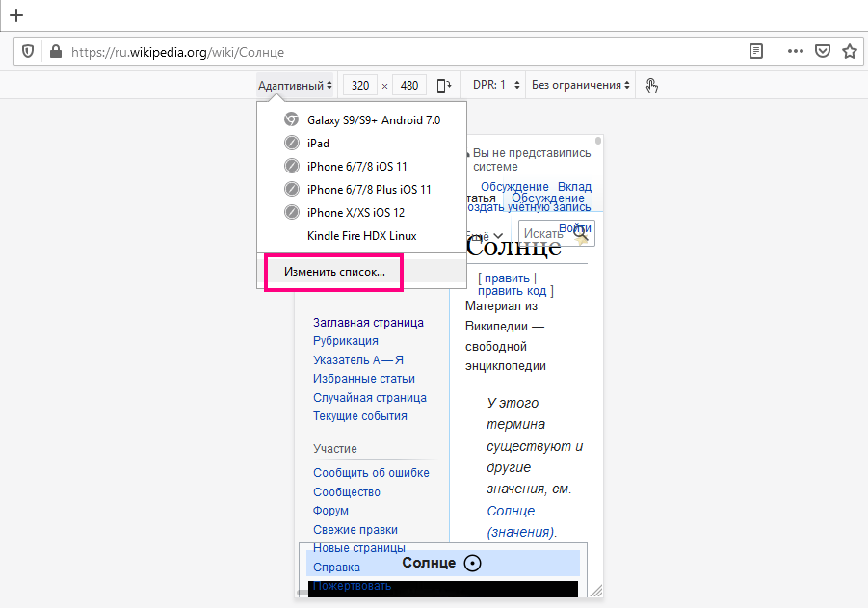Open page actions three-dot menu
Screen dimensions: 868x608
796,51
